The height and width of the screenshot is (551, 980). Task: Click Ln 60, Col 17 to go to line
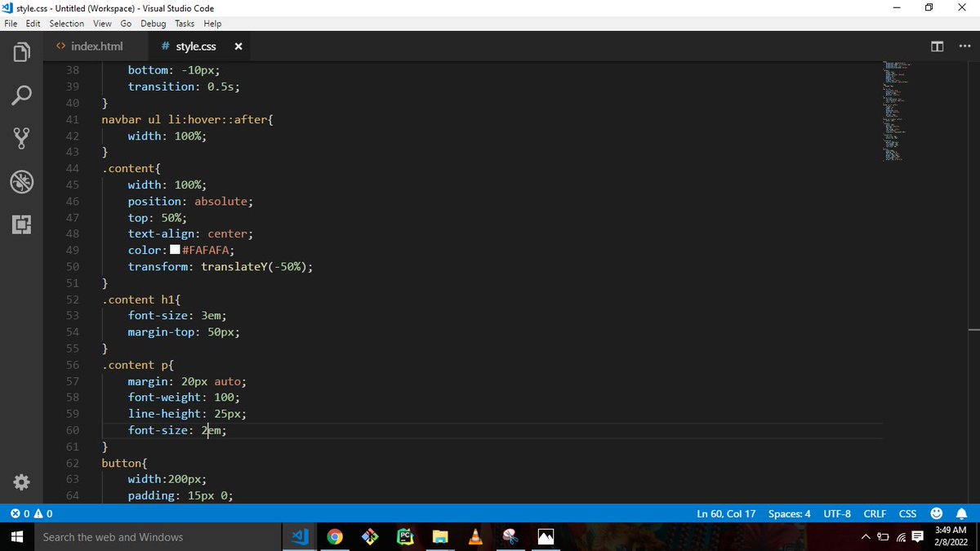pyautogui.click(x=726, y=513)
